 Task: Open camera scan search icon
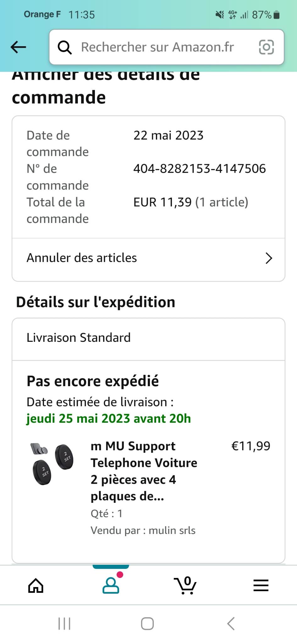click(x=266, y=47)
